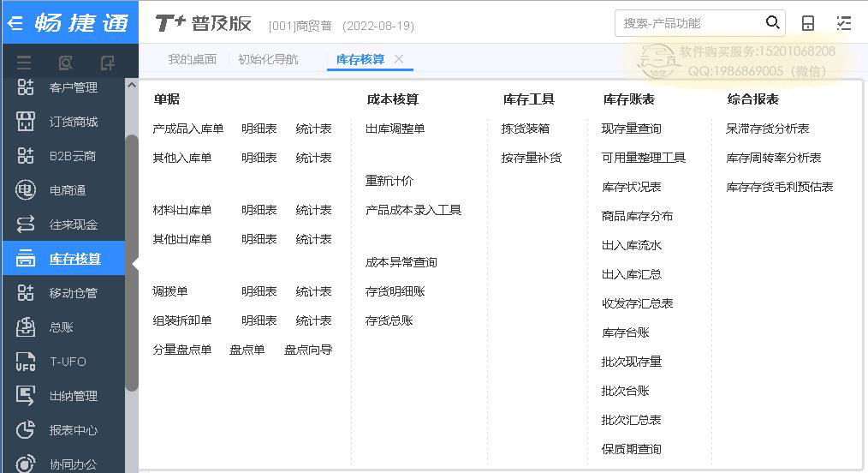The image size is (868, 473).
Task: Click the 库存核算 inventory icon
Action: pos(26,258)
